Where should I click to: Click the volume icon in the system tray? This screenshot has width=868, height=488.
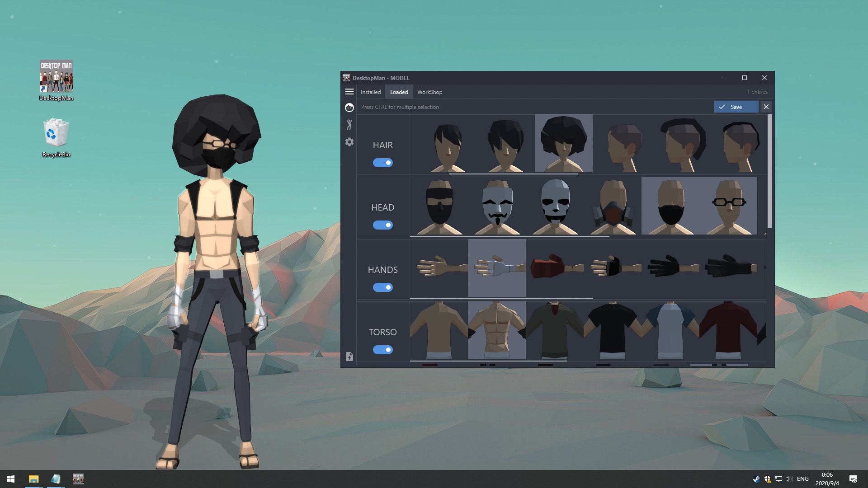point(789,479)
